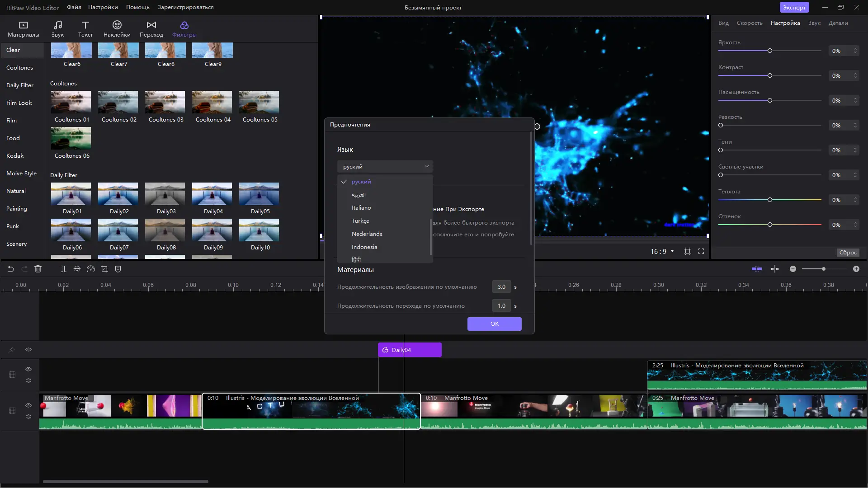Click the Crop tool icon in timeline toolbar
This screenshot has height=488, width=868.
click(x=104, y=269)
